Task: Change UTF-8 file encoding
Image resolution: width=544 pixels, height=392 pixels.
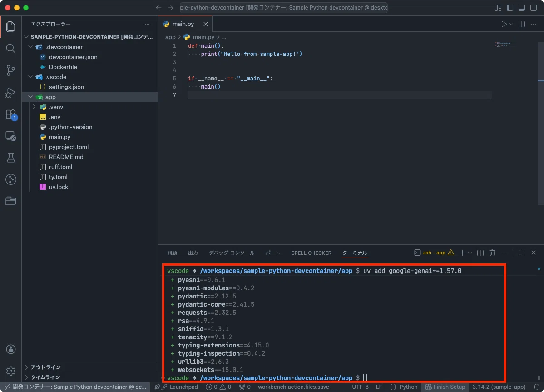Action: pos(360,387)
